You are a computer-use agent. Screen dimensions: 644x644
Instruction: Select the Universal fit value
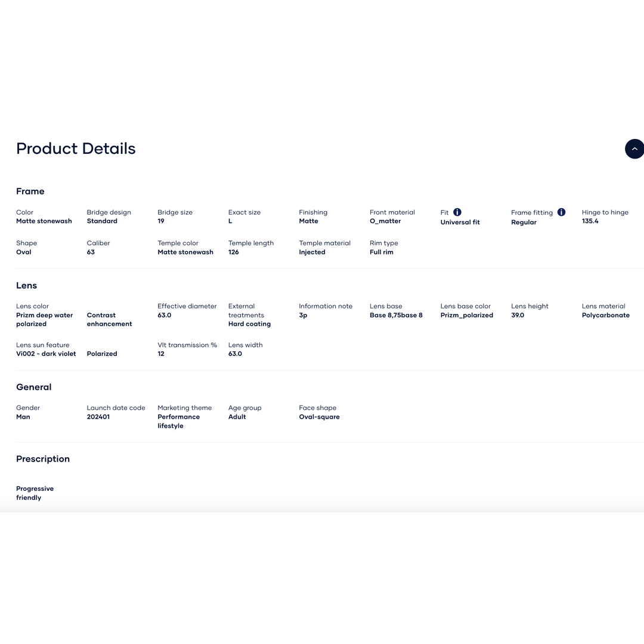coord(460,222)
